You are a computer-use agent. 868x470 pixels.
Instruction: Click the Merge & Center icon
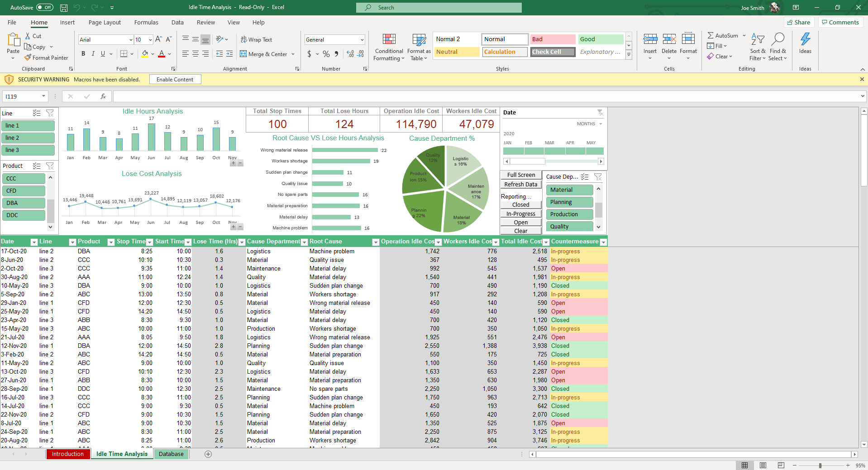tap(243, 54)
